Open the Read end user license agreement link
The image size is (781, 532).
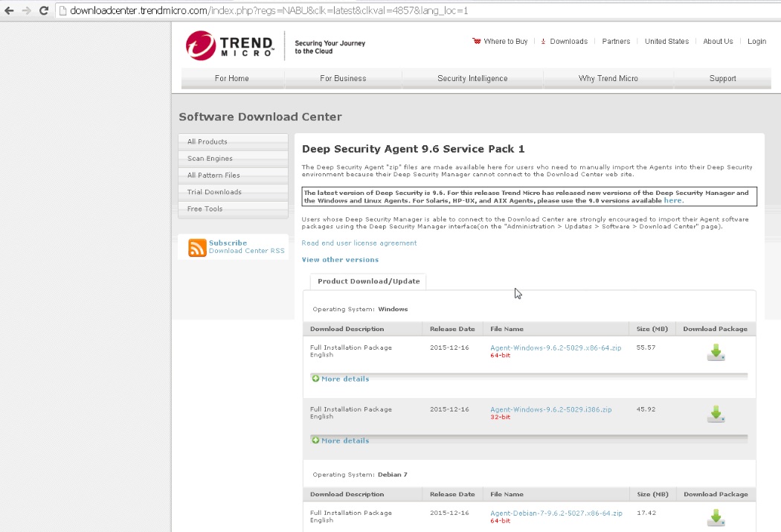click(x=359, y=243)
